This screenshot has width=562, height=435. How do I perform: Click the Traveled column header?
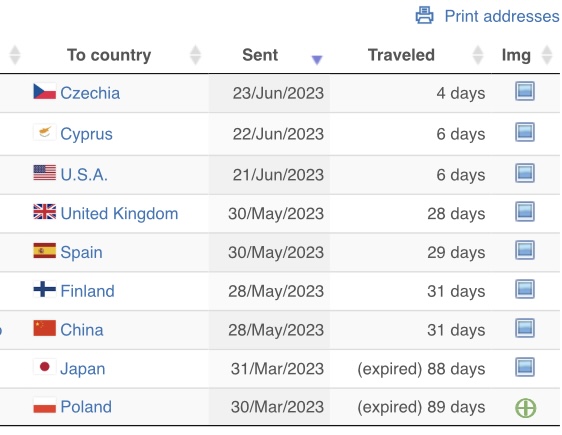[401, 55]
